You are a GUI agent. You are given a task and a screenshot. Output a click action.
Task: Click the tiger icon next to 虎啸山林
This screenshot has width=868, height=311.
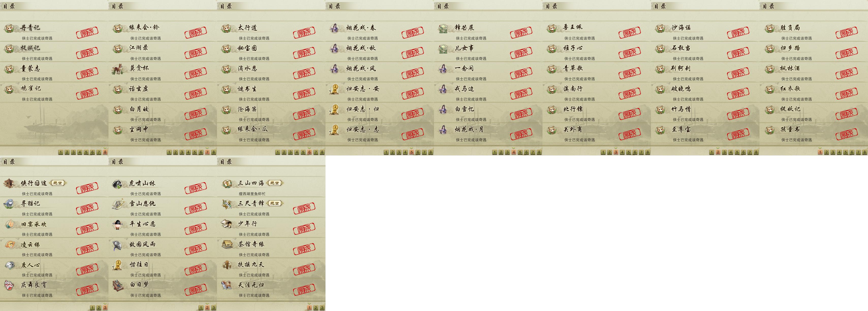[118, 184]
